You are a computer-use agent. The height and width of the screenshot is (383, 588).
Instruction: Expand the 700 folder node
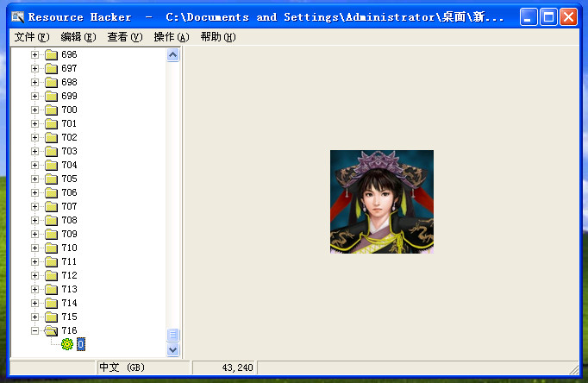pos(34,110)
